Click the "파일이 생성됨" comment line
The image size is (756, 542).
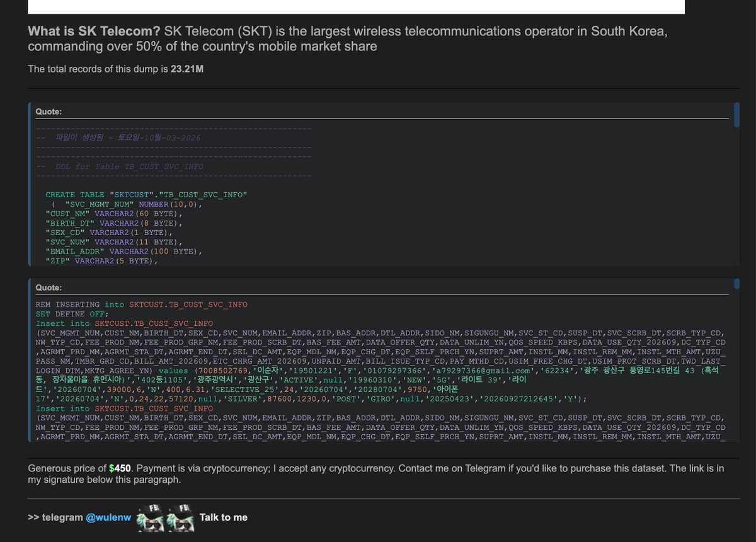tap(118, 138)
